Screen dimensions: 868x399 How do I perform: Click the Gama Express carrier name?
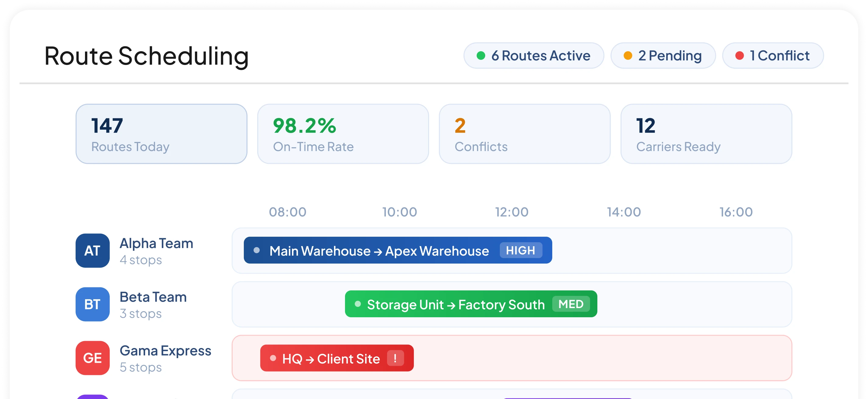pyautogui.click(x=165, y=351)
